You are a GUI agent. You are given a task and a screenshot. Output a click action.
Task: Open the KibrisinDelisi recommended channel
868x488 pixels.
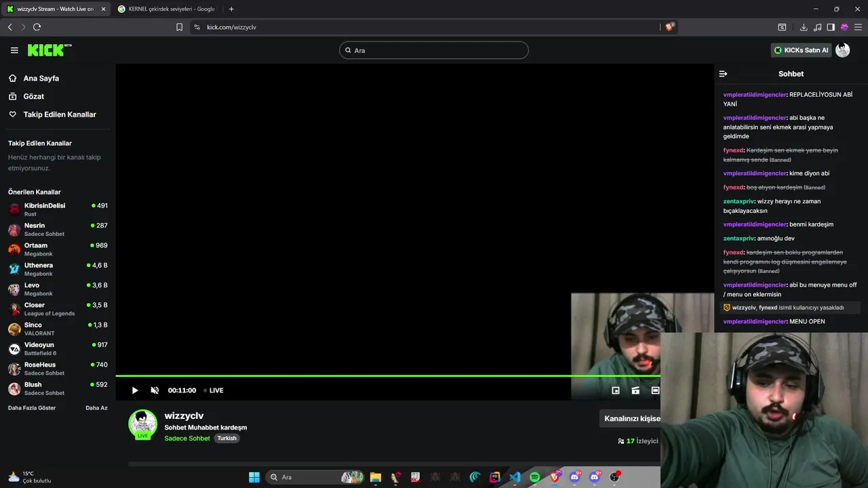[58, 209]
